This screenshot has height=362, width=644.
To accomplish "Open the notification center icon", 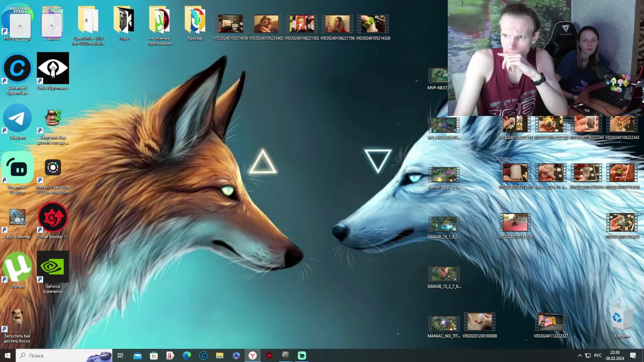I will [x=633, y=355].
